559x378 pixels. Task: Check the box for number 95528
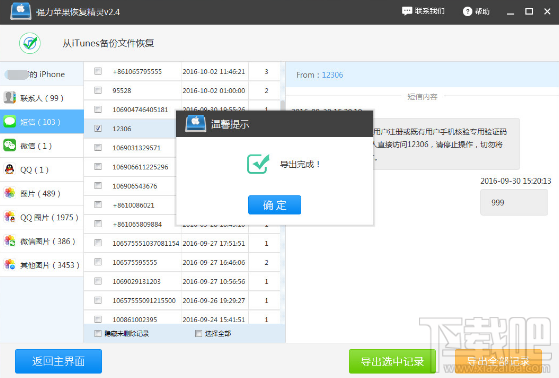[98, 90]
